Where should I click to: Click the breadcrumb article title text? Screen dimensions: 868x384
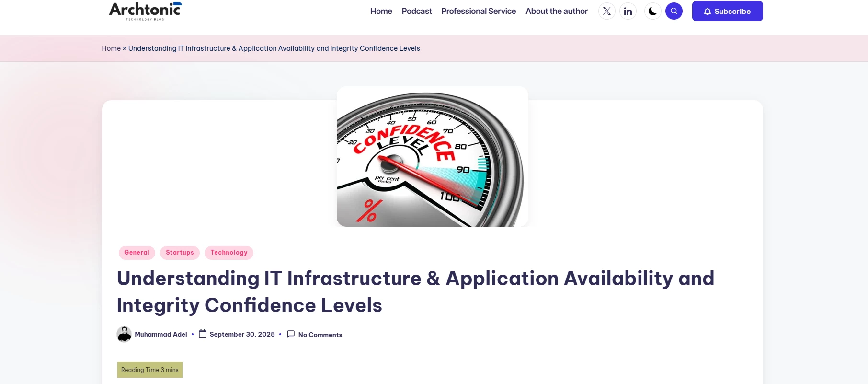(274, 48)
